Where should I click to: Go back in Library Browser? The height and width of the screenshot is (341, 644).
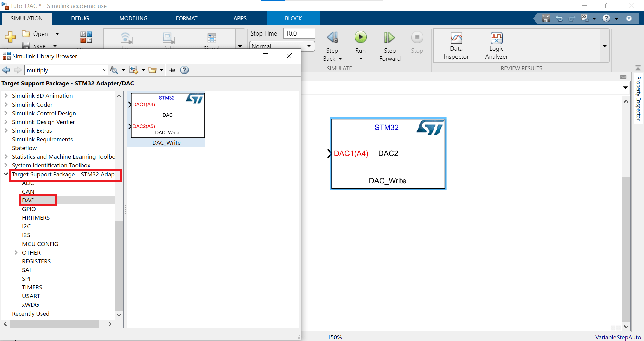point(6,70)
